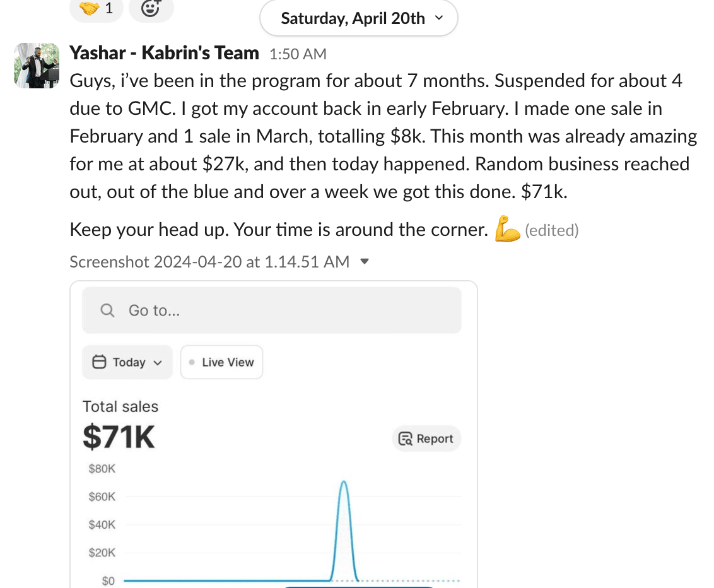Click the magnifying glass search icon

click(x=108, y=310)
